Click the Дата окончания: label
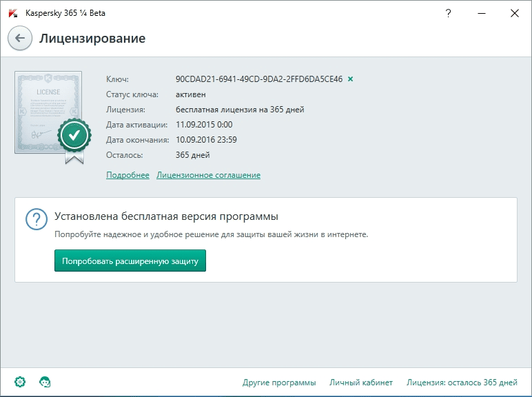 [x=137, y=140]
